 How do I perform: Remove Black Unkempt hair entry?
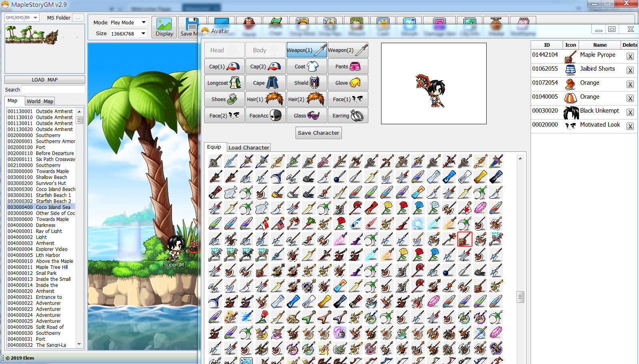pos(630,112)
